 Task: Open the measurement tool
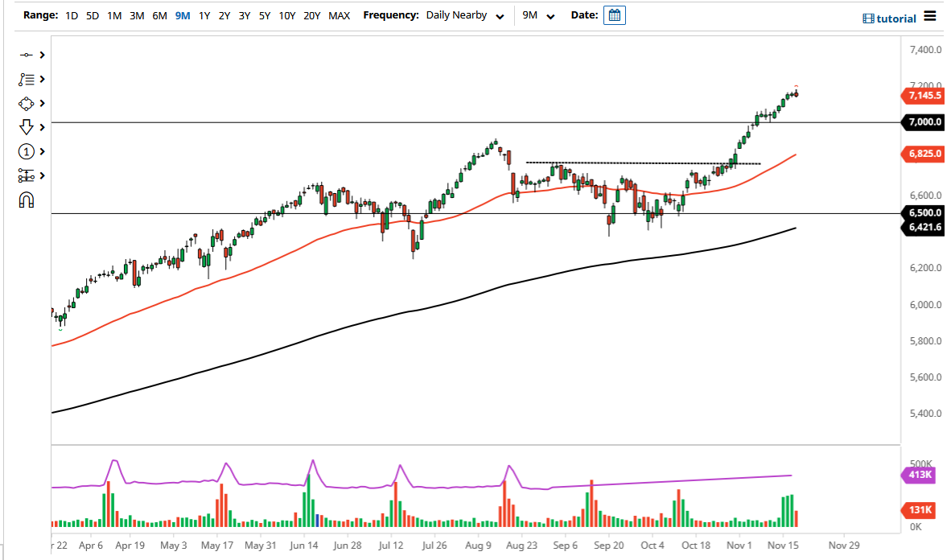click(27, 175)
